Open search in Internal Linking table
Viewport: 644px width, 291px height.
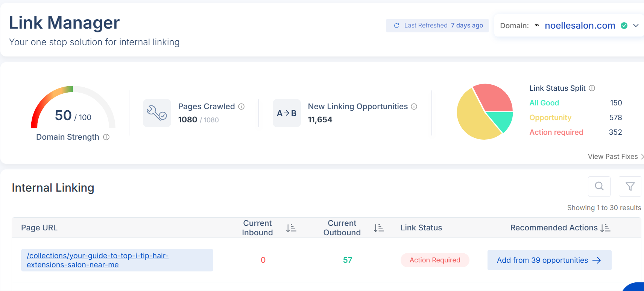coord(599,186)
